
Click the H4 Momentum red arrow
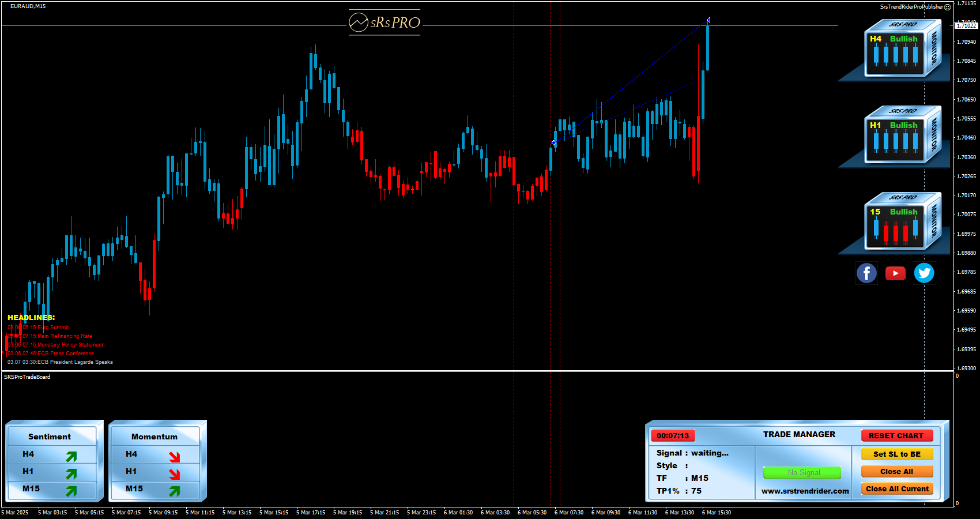click(174, 457)
